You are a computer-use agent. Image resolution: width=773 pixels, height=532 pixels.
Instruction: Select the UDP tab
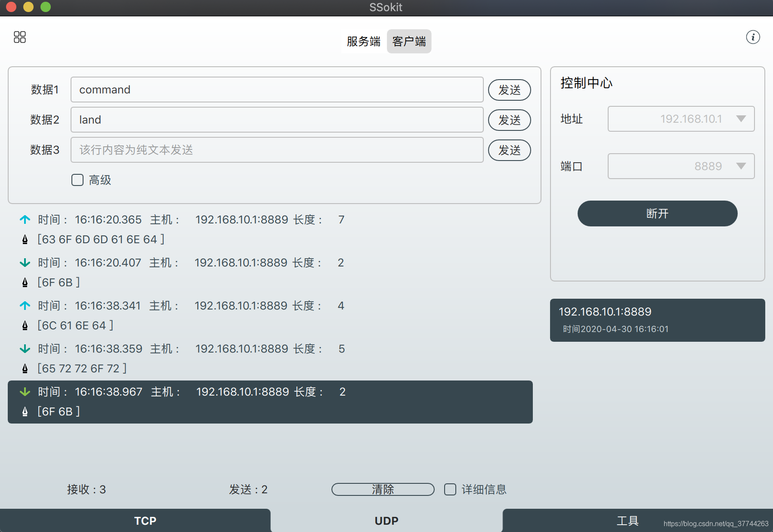pyautogui.click(x=386, y=520)
